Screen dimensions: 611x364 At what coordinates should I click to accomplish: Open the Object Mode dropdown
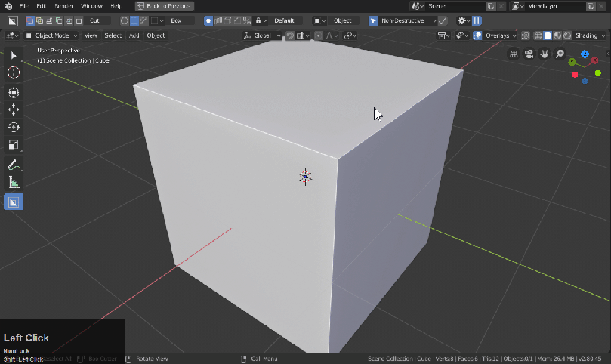pos(51,35)
